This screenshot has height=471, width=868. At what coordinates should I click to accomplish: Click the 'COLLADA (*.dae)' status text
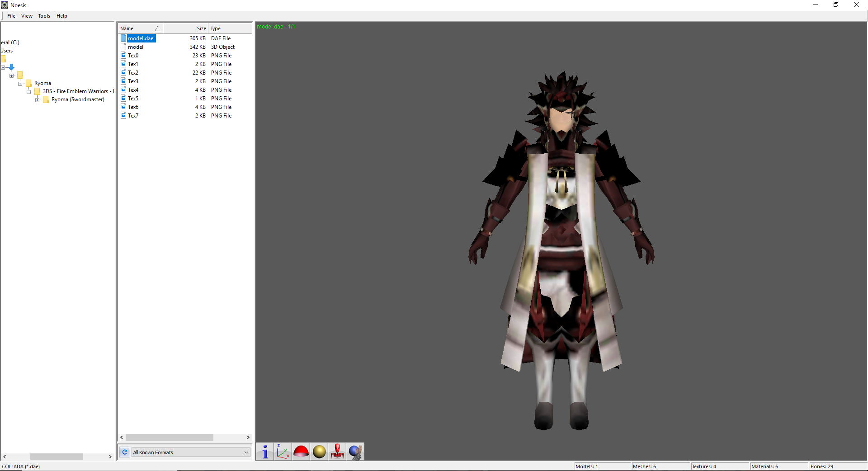(x=21, y=466)
